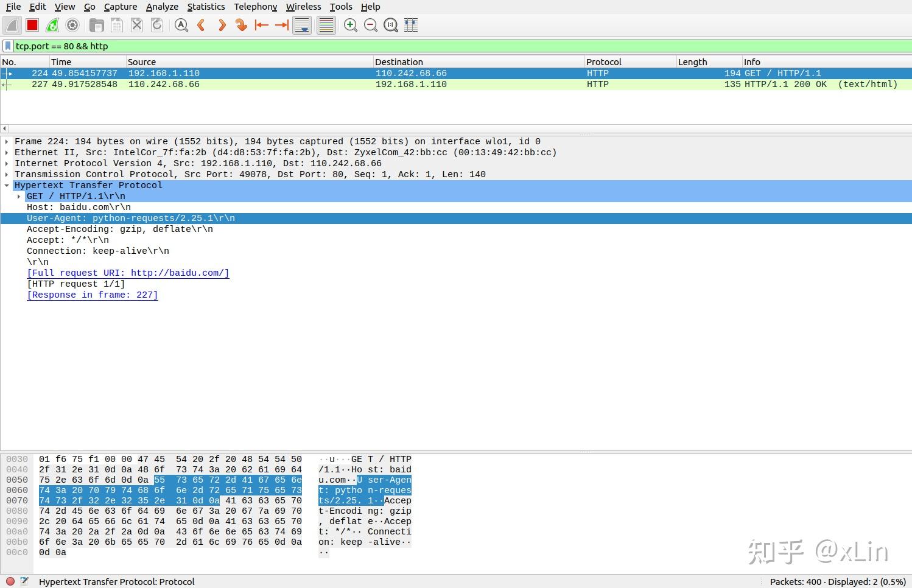Viewport: 912px width, 588px height.
Task: Open the Telephony menu
Action: [x=256, y=7]
